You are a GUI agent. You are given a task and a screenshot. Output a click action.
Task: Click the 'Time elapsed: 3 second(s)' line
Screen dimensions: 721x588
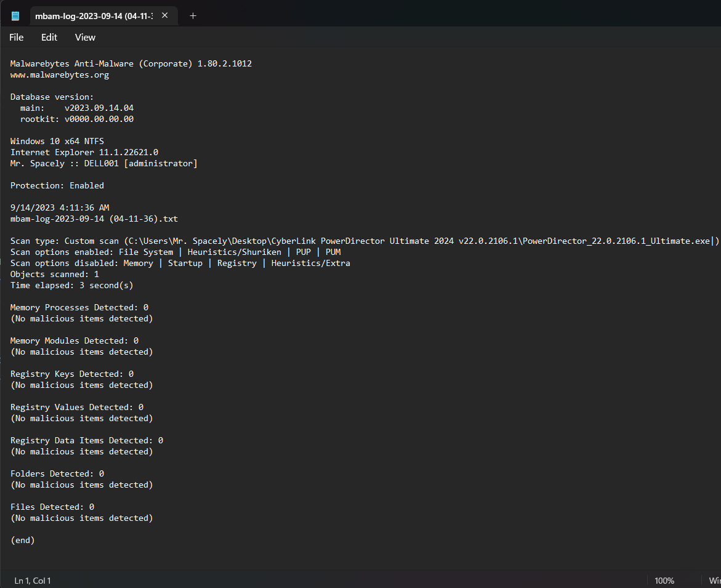click(x=72, y=285)
